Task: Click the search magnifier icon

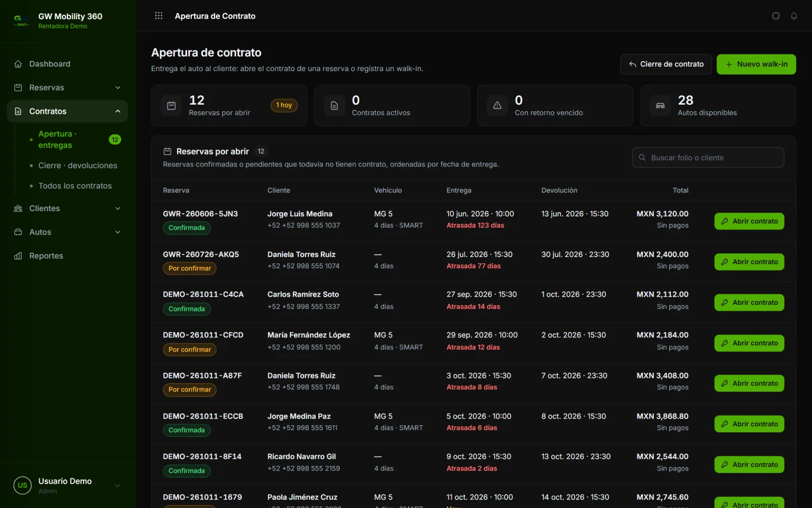Action: click(x=642, y=157)
